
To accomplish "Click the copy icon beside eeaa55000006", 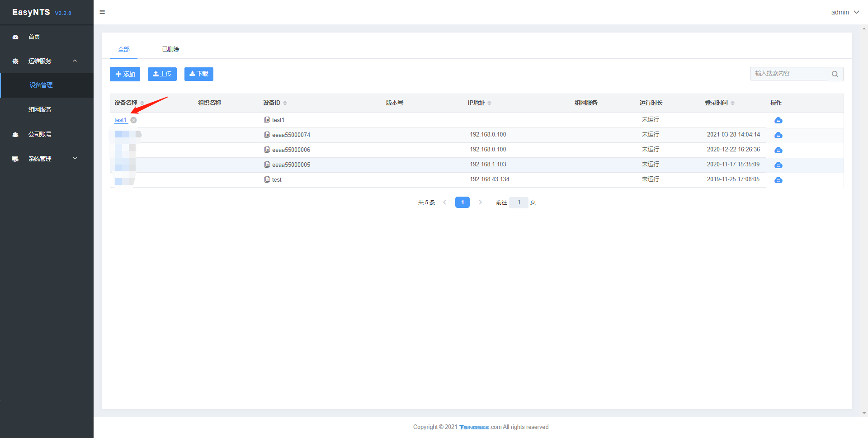I will (x=267, y=150).
